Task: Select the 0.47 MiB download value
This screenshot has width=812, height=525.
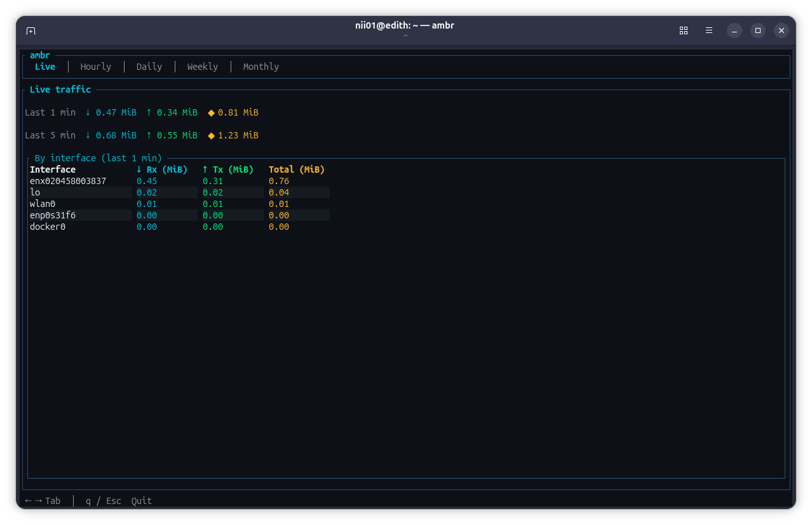Action: point(111,112)
